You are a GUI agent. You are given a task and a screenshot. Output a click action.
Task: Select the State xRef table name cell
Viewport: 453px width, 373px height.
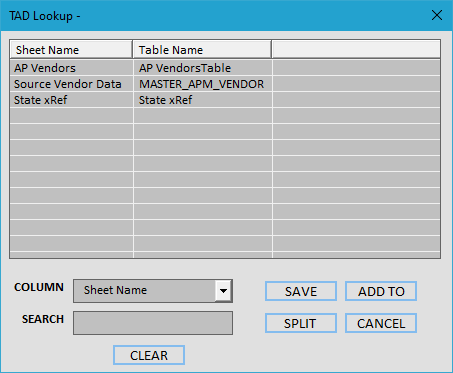[203, 100]
